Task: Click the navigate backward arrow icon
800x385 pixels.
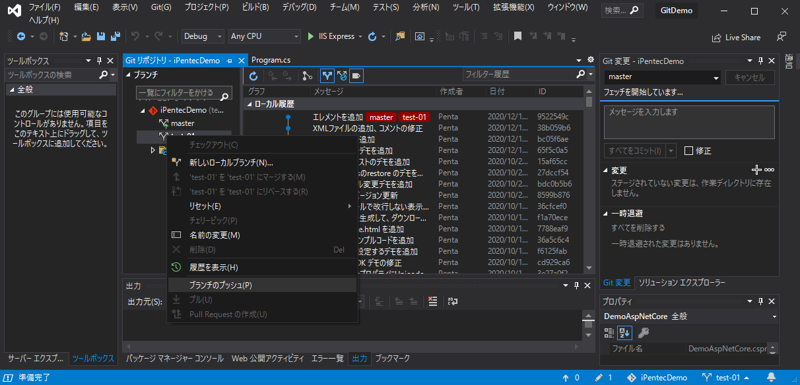Action: click(21, 37)
